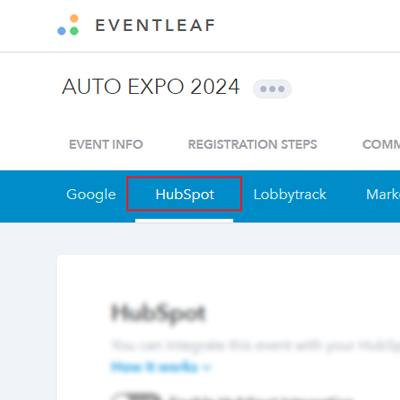400x400 pixels.
Task: Click the green dot in the Eventleaf logo
Action: coord(74,31)
